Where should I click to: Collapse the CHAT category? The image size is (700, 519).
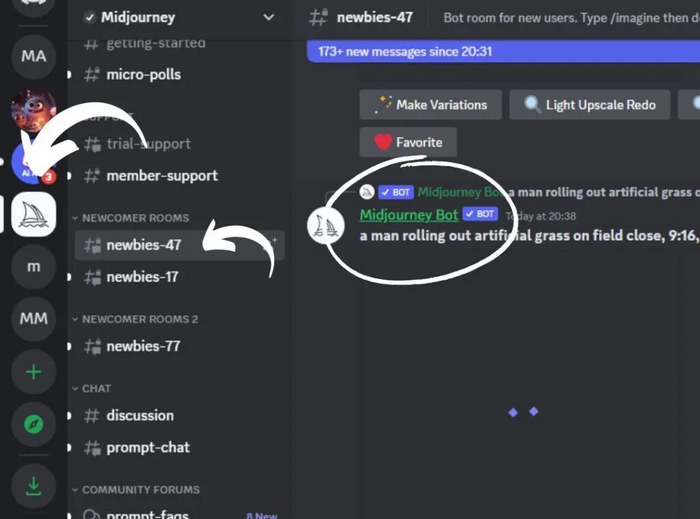click(92, 388)
